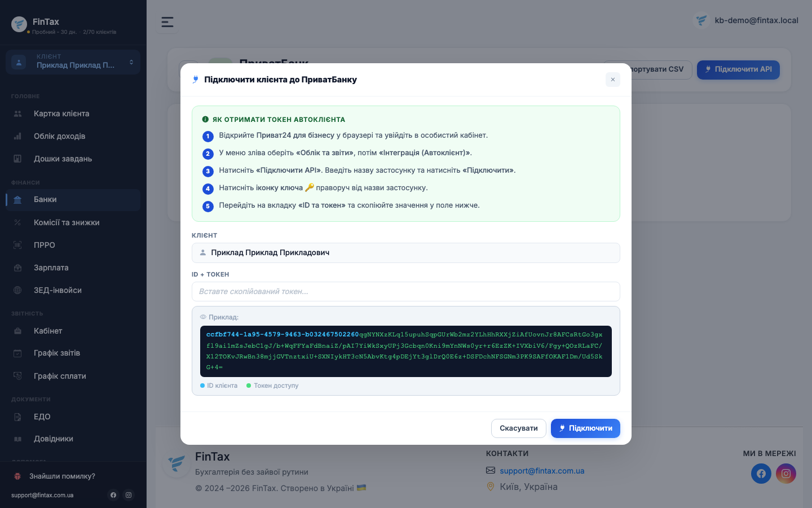Cancel with the Скасувати button
Viewport: 812px width, 508px height.
pos(519,428)
